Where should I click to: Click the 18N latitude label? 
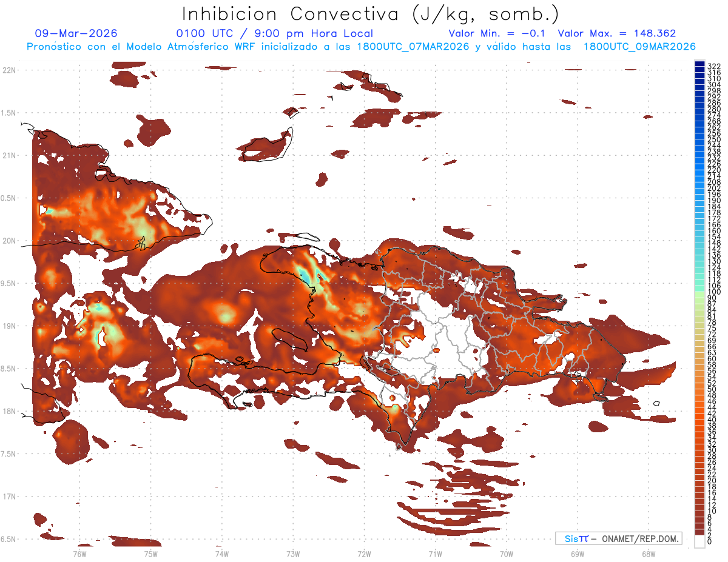click(x=9, y=411)
